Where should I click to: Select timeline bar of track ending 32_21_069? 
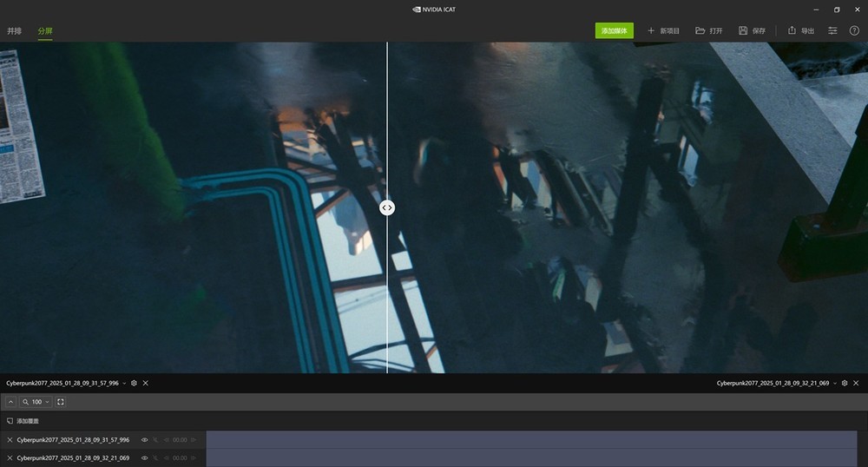coord(531,457)
